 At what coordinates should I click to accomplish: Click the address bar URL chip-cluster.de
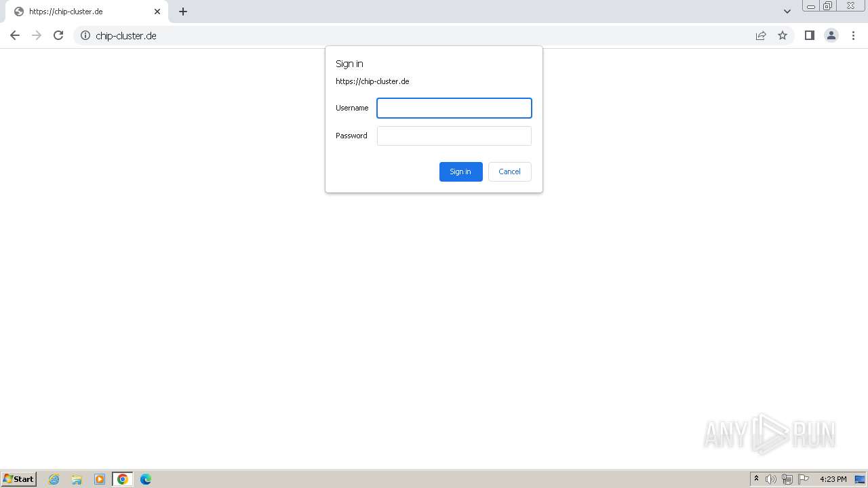pos(126,35)
